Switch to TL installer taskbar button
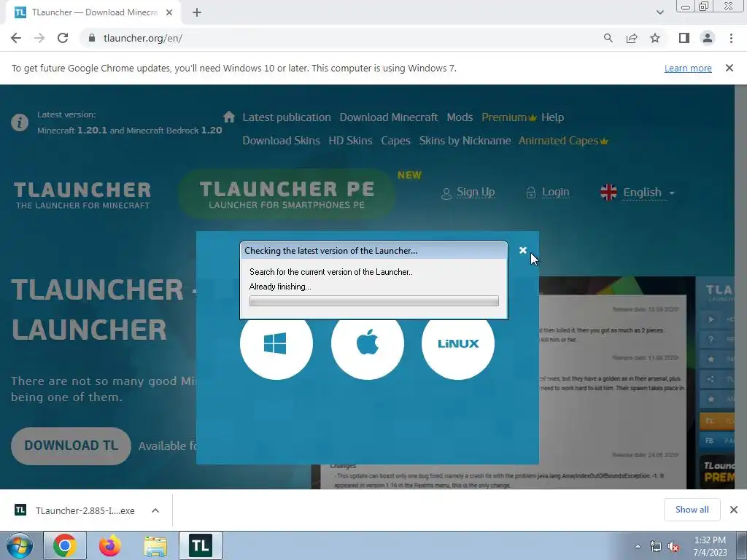Image resolution: width=747 pixels, height=560 pixels. [x=201, y=545]
